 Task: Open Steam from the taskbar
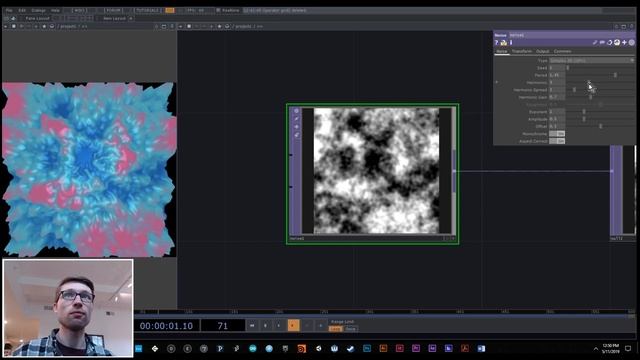[x=351, y=348]
